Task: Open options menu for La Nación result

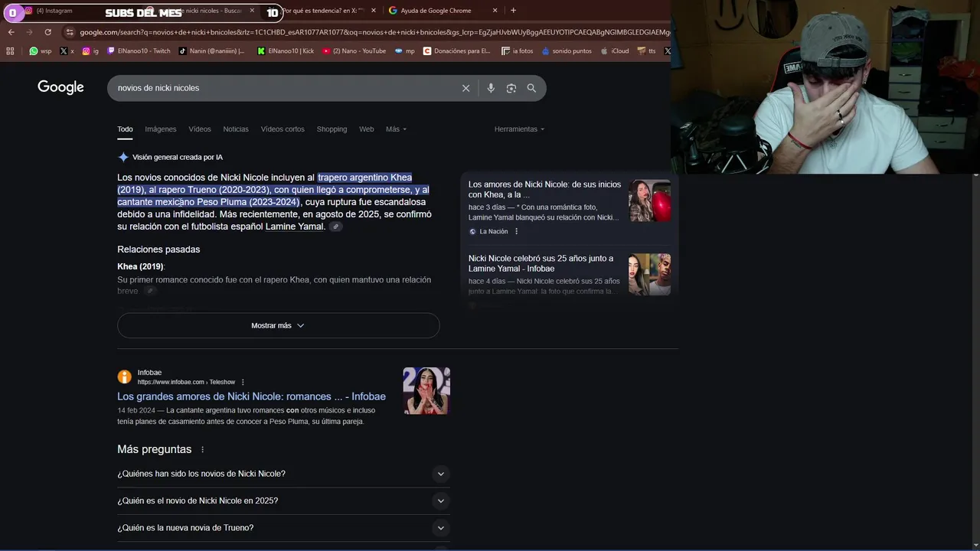Action: coord(516,231)
